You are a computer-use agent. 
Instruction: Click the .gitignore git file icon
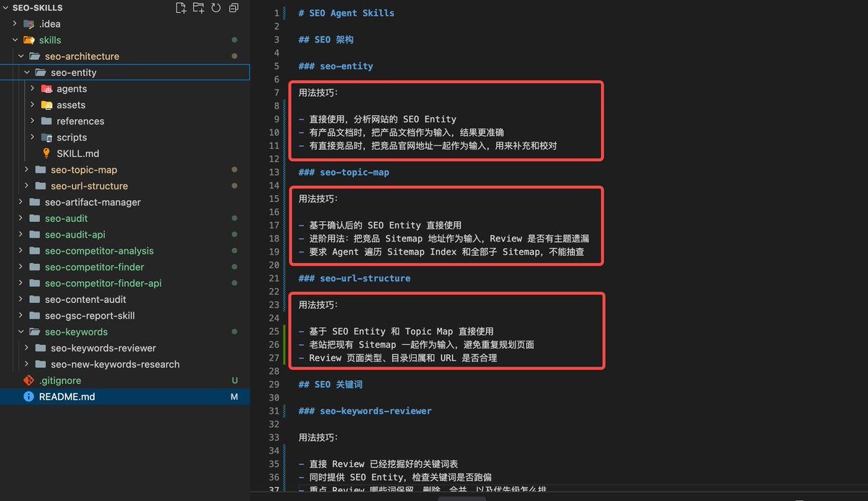point(29,380)
